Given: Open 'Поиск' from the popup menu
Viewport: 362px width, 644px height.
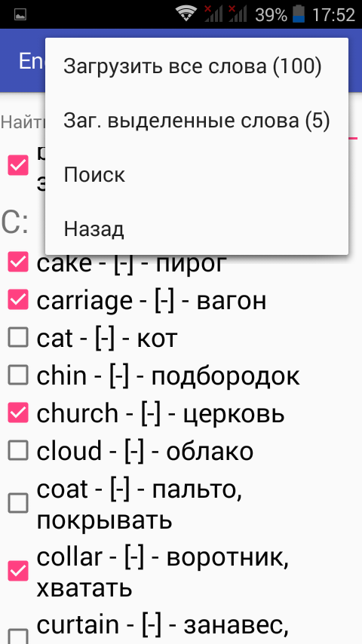Looking at the screenshot, I should 197,174.
